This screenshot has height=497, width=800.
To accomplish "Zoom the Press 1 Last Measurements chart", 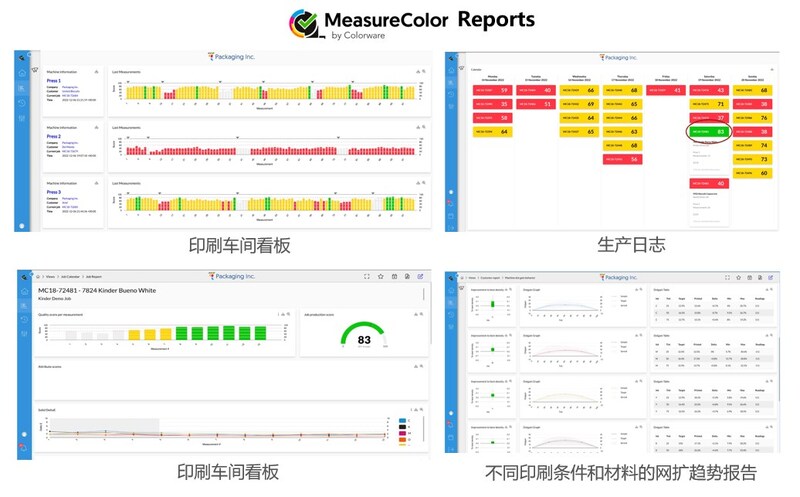I will point(423,71).
